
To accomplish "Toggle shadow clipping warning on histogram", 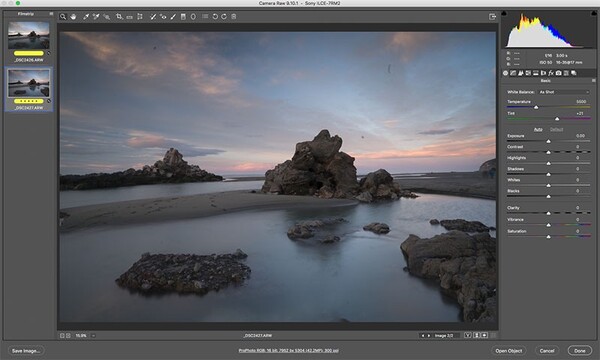I will [504, 13].
